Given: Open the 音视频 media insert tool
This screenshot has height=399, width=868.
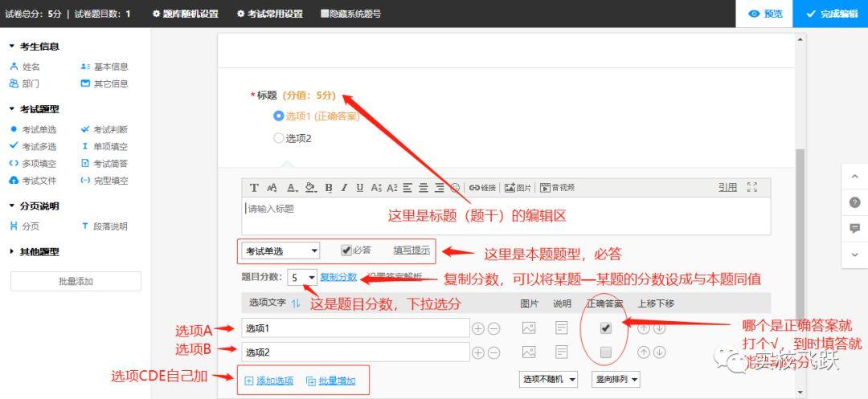Looking at the screenshot, I should (x=557, y=188).
